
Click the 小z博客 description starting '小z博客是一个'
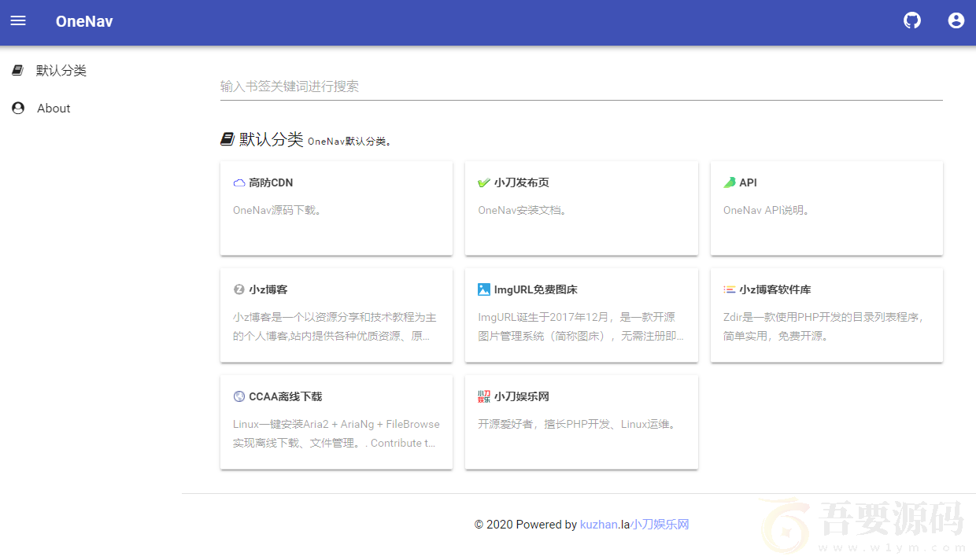pyautogui.click(x=335, y=326)
